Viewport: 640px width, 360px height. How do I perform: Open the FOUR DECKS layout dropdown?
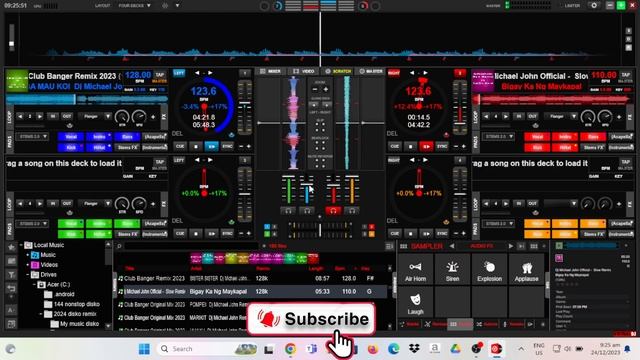pyautogui.click(x=134, y=6)
